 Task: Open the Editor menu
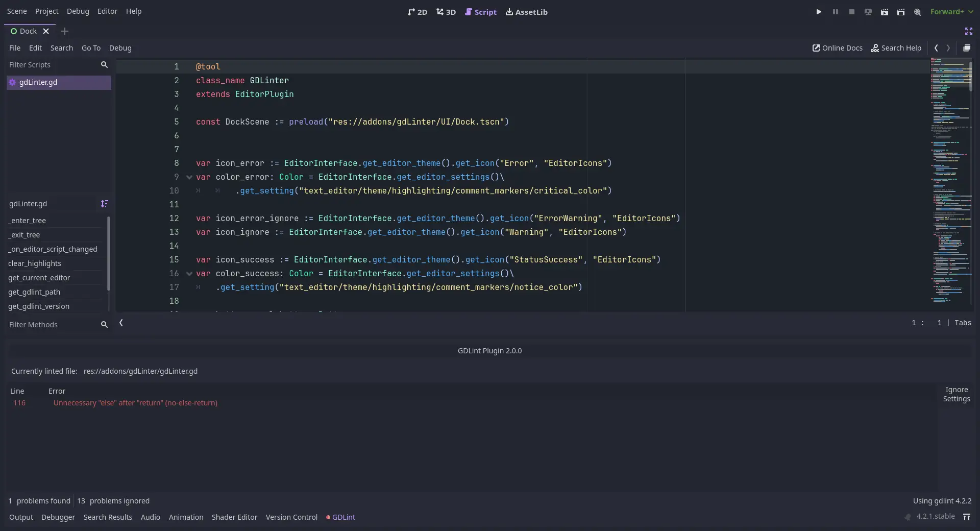[x=107, y=11]
